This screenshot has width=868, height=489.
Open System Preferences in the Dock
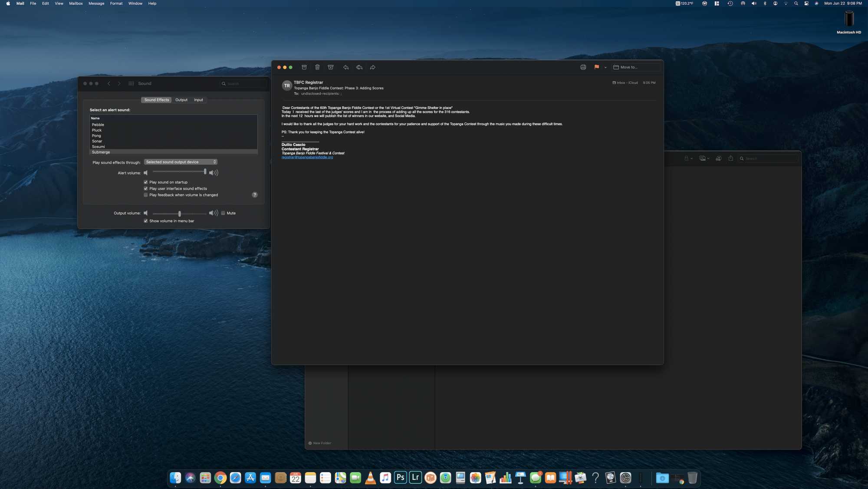tap(625, 478)
